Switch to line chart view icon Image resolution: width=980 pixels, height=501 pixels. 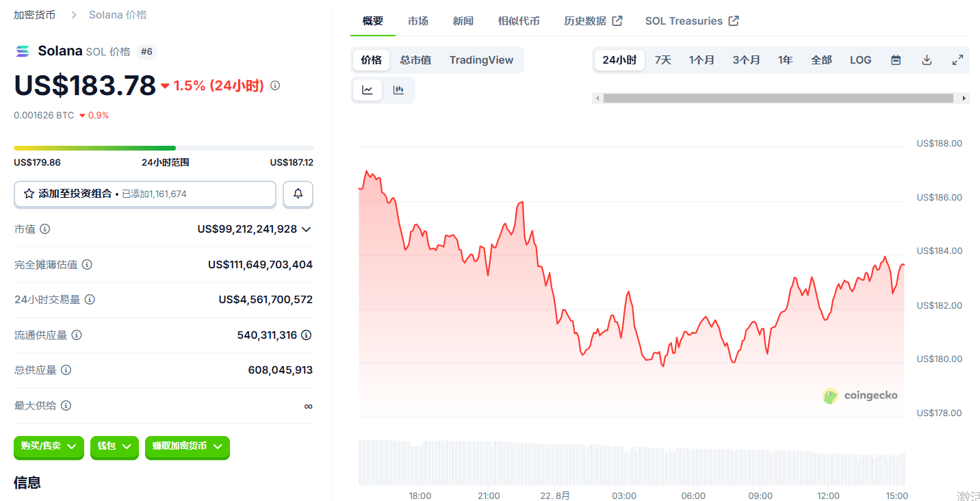[x=367, y=90]
